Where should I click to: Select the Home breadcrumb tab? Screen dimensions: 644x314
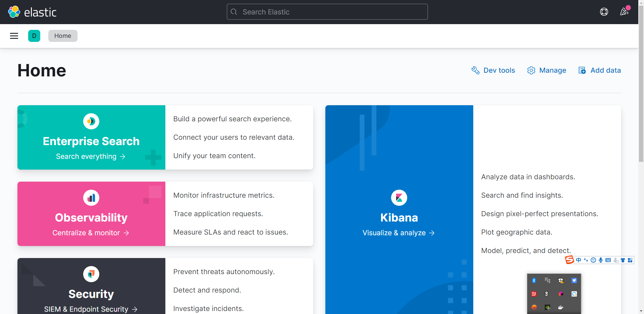(x=62, y=36)
